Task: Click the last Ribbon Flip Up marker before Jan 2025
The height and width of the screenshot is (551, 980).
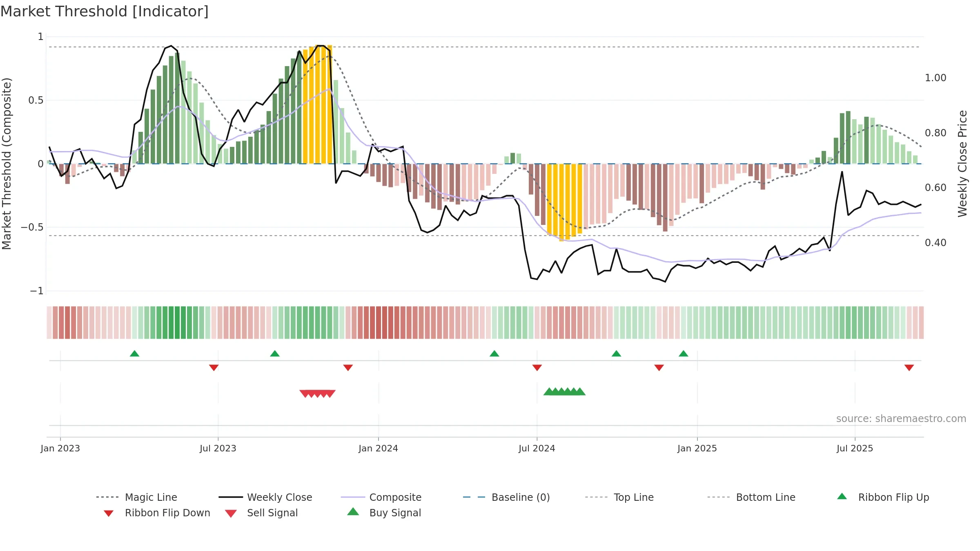Action: click(x=684, y=353)
